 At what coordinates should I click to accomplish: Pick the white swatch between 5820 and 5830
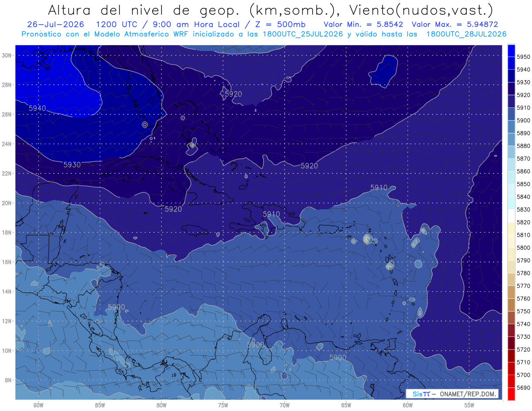coord(511,215)
